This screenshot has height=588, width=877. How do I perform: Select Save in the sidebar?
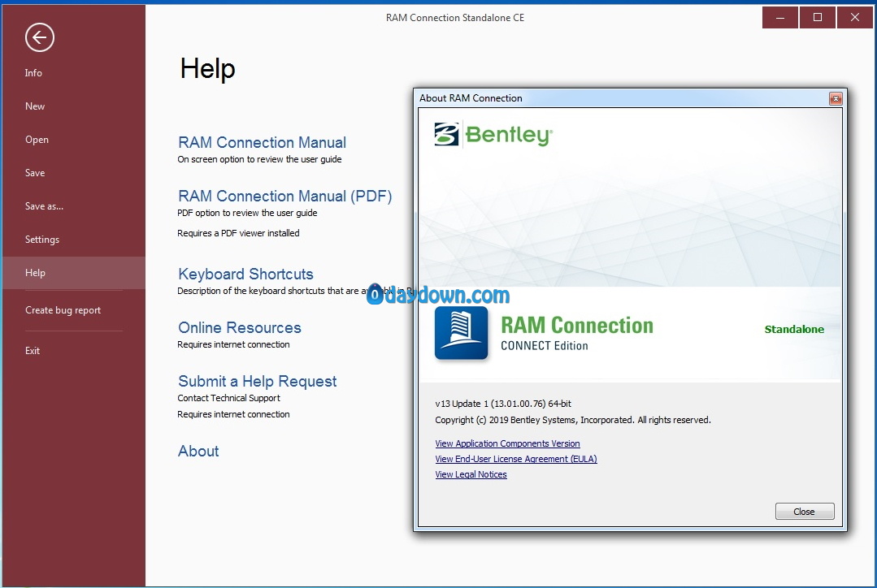[x=35, y=173]
